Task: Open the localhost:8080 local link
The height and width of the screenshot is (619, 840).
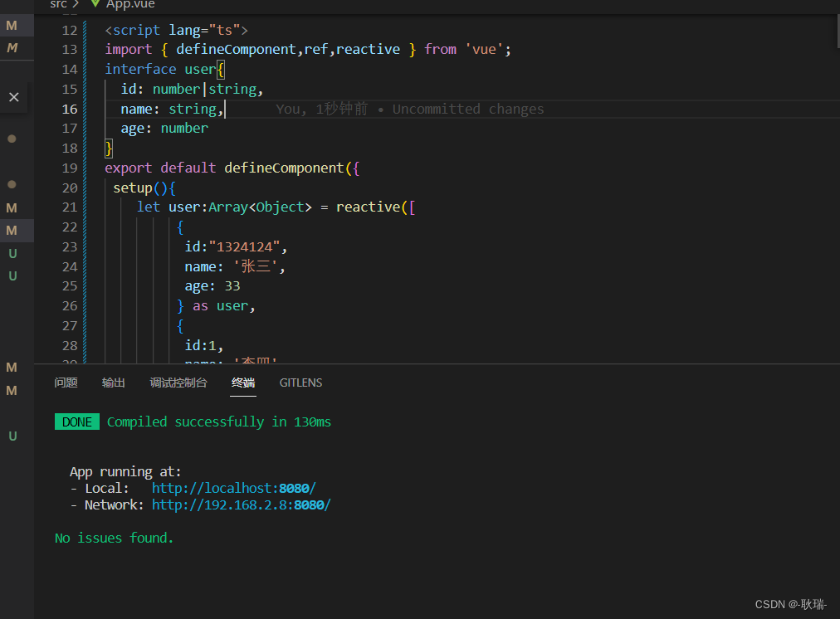Action: click(233, 488)
